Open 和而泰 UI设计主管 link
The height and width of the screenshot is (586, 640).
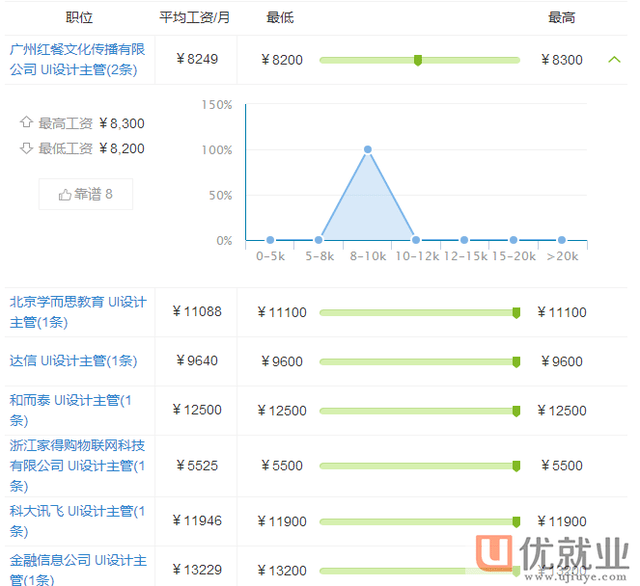(x=71, y=410)
